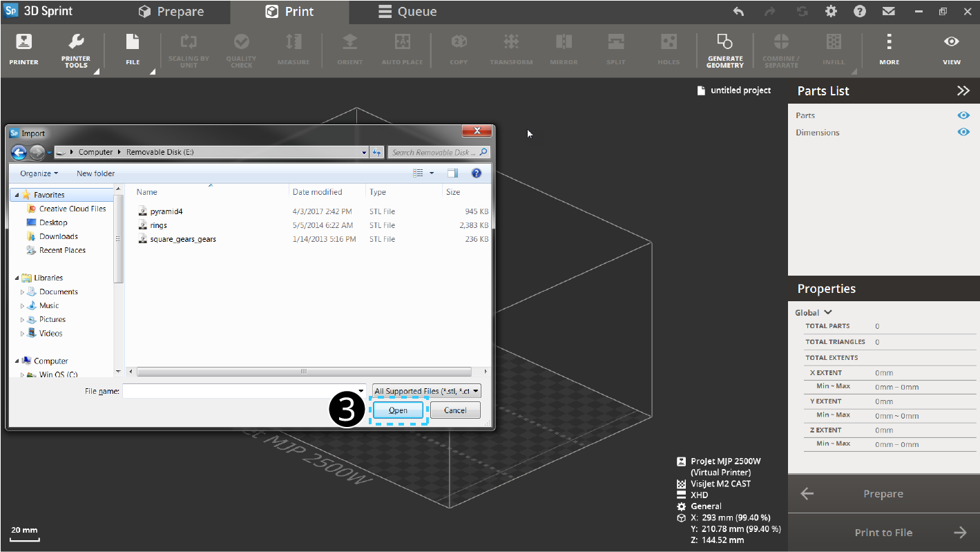Click Cancel in the Import dialog

click(454, 410)
